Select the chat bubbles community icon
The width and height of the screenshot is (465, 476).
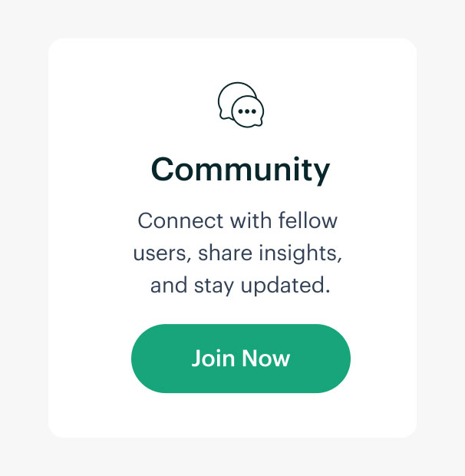241,104
